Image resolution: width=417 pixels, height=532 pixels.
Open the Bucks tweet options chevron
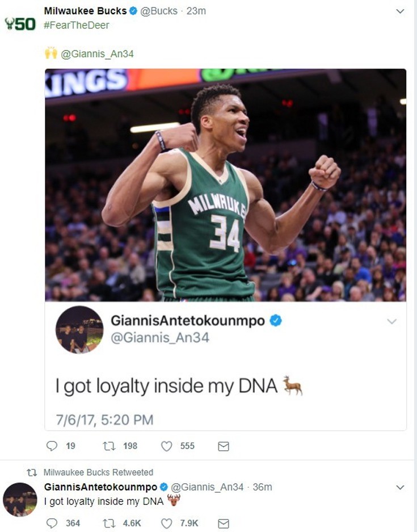click(x=400, y=11)
